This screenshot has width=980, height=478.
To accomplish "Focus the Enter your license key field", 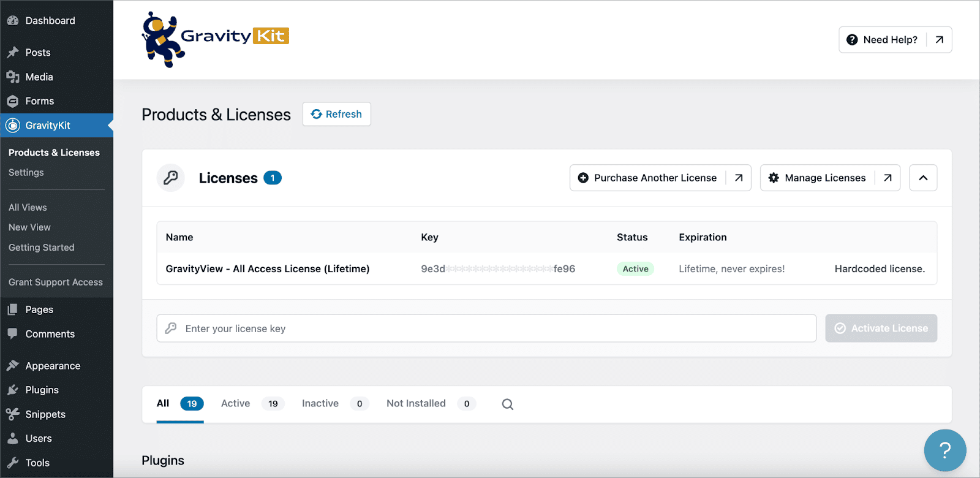I will click(486, 328).
